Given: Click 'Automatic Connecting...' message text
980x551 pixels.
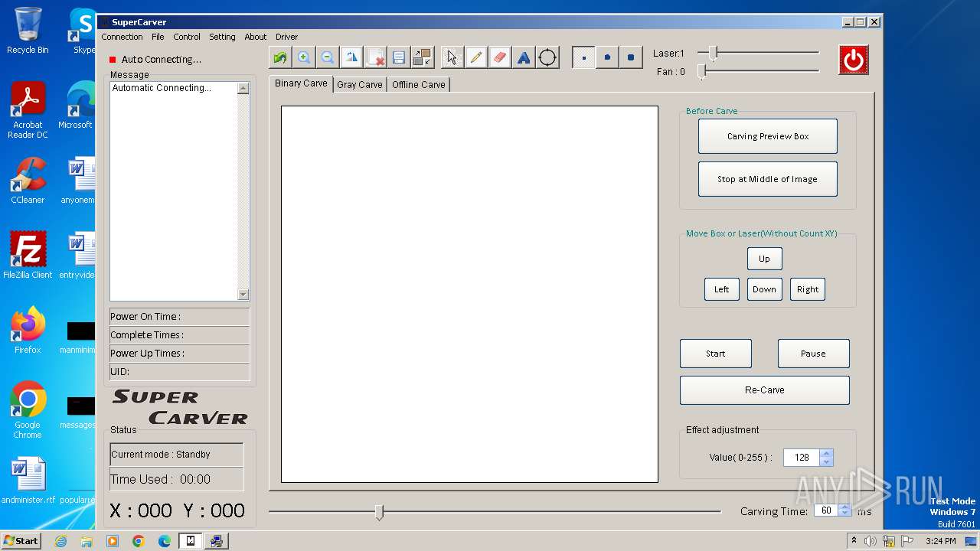Looking at the screenshot, I should point(162,88).
